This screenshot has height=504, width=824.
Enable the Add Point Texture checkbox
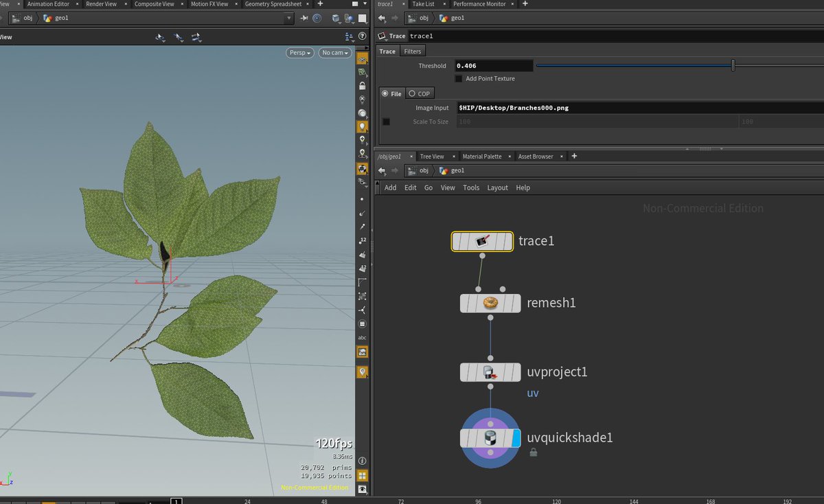pos(459,79)
